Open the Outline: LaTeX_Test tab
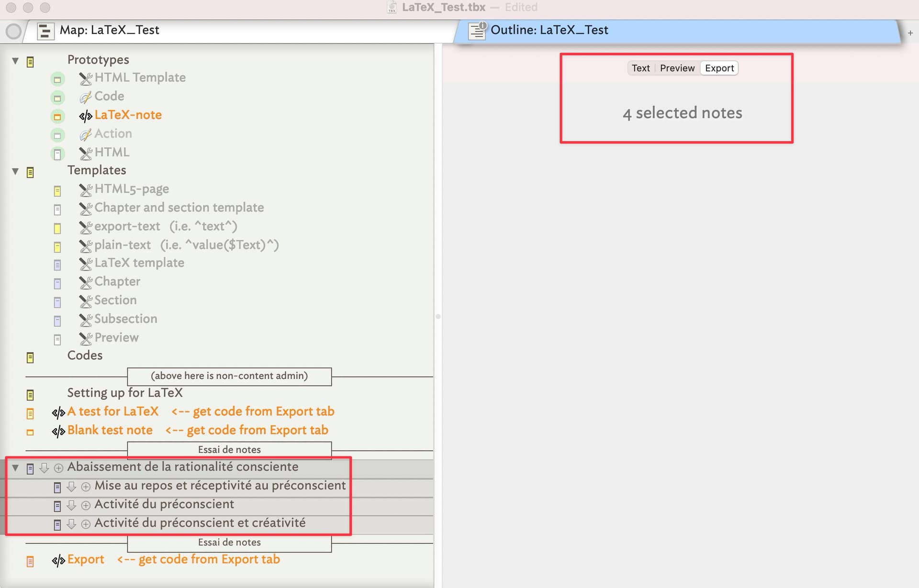This screenshot has width=919, height=588. (x=549, y=30)
